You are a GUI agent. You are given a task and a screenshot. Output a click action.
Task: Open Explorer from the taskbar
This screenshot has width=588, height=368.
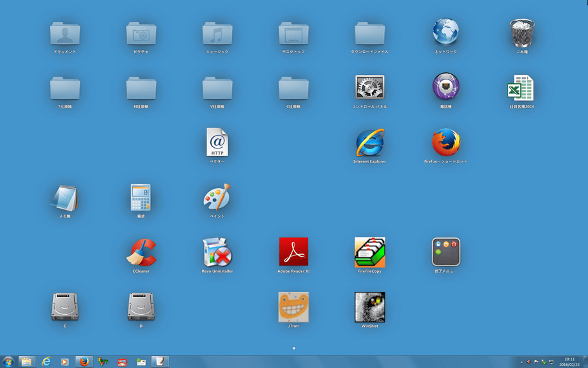click(x=27, y=362)
